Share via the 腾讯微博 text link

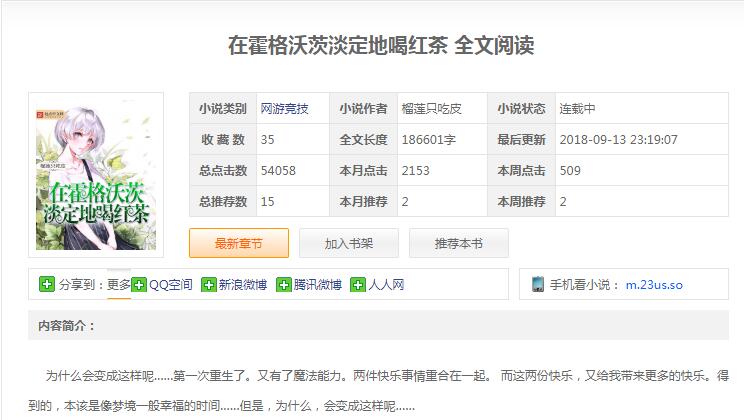317,285
